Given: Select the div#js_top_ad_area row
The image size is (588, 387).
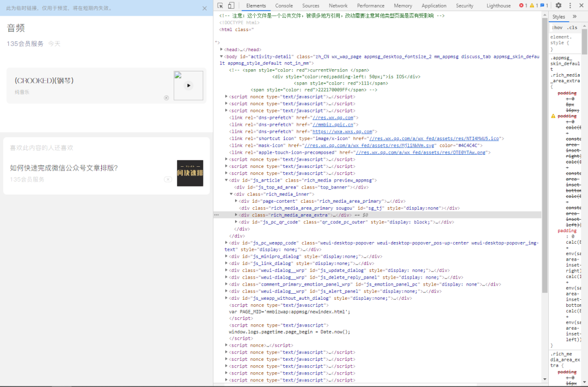Looking at the screenshot, I should pos(302,187).
